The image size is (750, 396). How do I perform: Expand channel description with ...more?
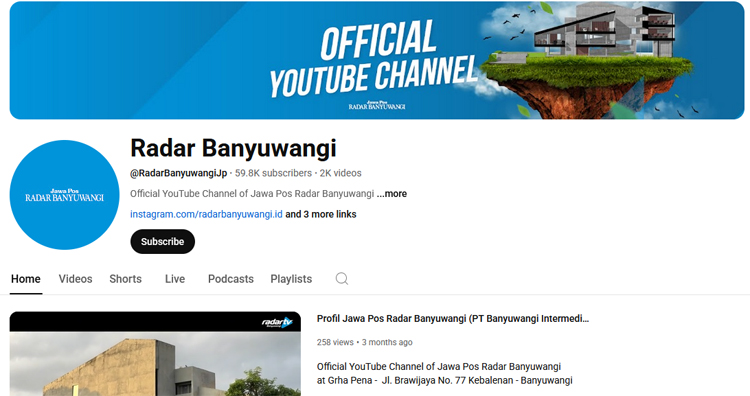point(392,194)
